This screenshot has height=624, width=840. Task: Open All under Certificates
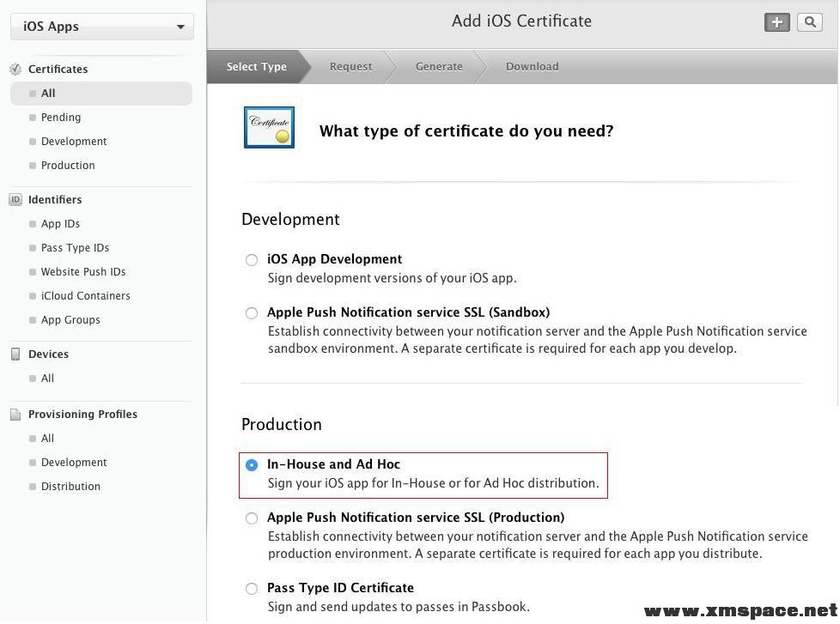[101, 93]
